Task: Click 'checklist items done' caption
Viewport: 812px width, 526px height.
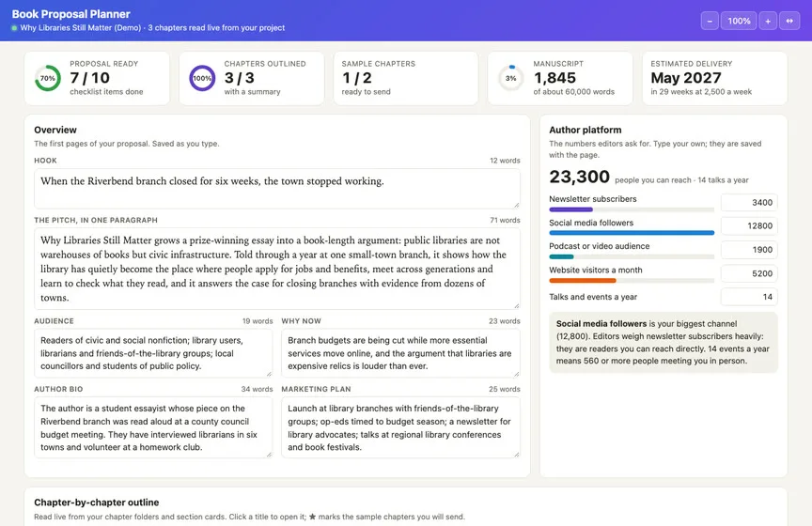Action: click(x=106, y=92)
